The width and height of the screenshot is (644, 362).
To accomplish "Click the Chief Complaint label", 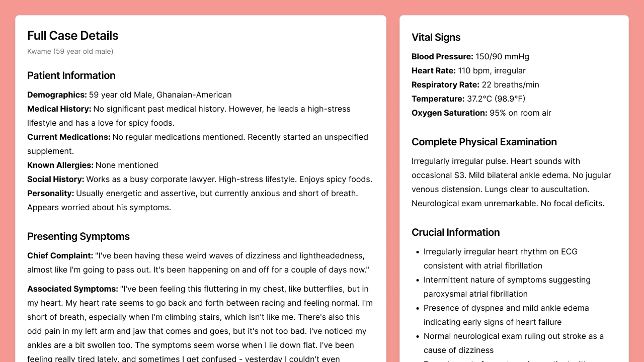I will (x=60, y=255).
